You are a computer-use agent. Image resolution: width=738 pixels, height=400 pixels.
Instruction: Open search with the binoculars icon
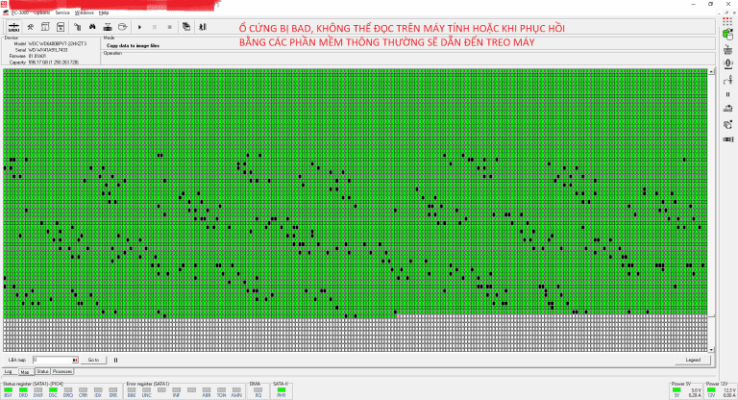(x=92, y=27)
